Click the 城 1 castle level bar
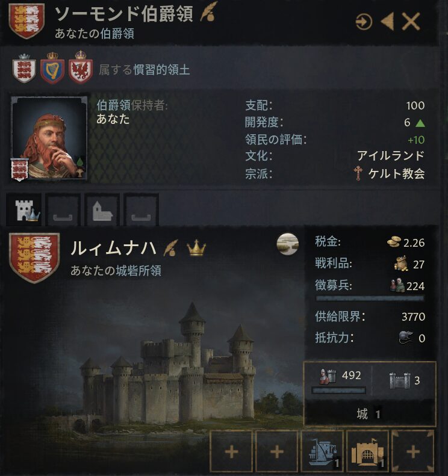Viewport: 448px width, 476px height. pyautogui.click(x=370, y=413)
